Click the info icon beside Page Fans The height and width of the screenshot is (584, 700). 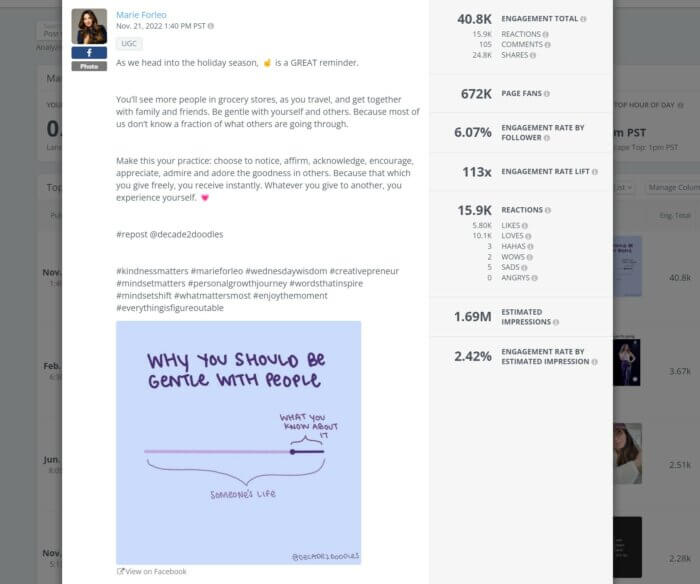tap(547, 94)
